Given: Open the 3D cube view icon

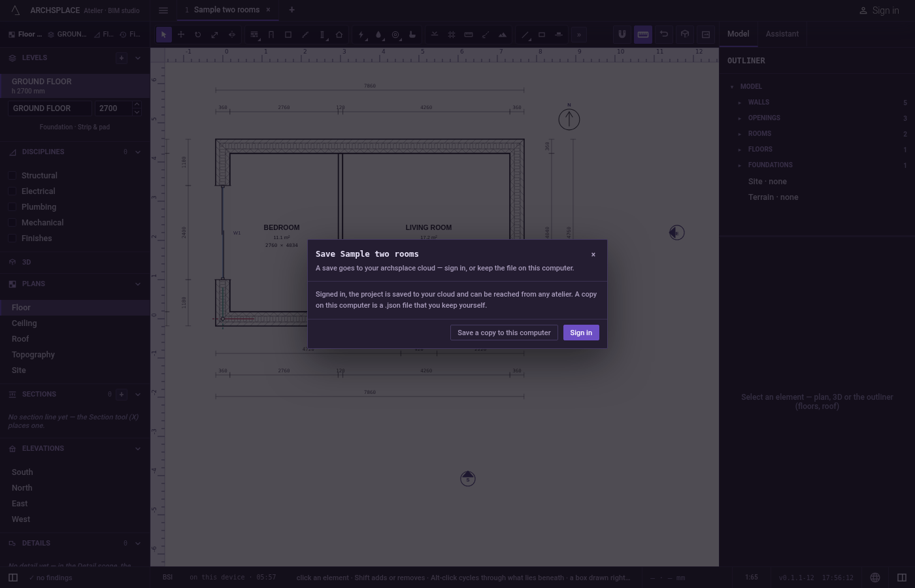Looking at the screenshot, I should click(x=685, y=35).
